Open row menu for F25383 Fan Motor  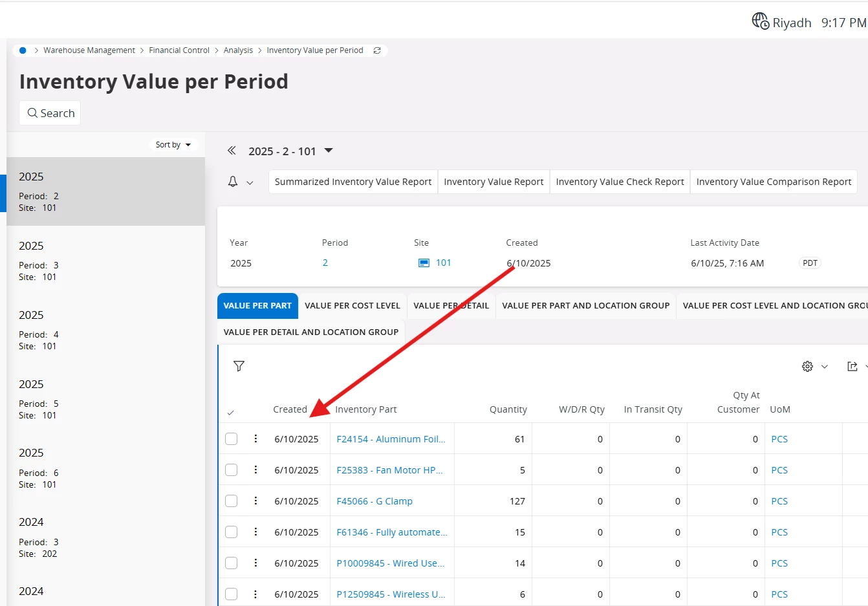255,470
